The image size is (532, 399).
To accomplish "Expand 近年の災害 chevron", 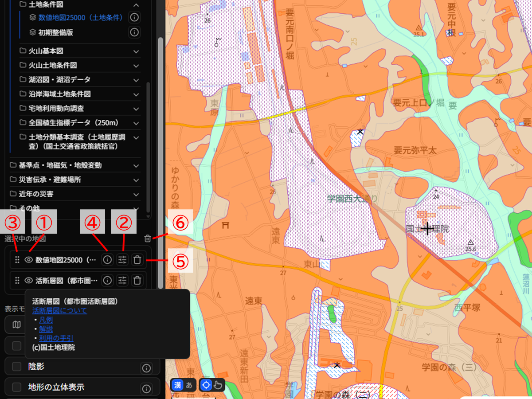I will pos(136,194).
